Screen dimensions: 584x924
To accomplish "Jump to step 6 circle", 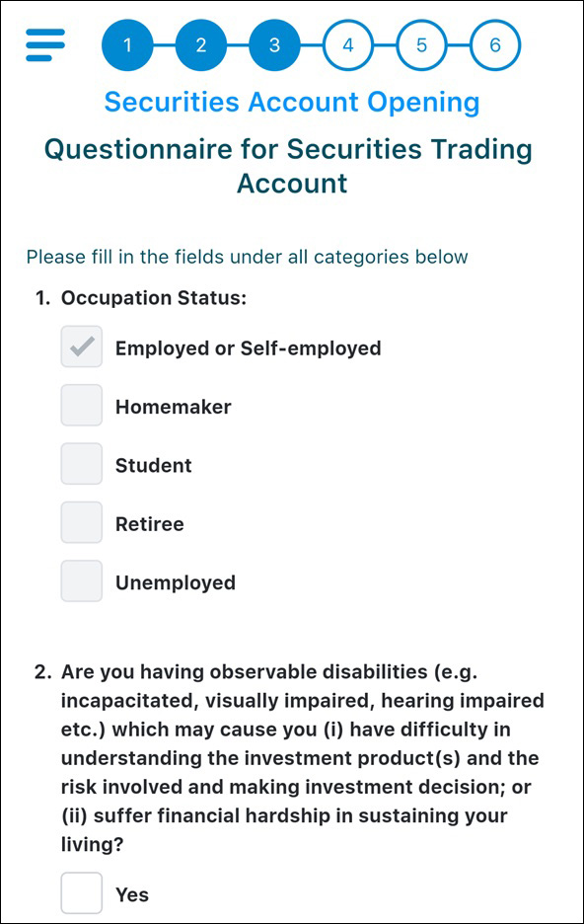I will pyautogui.click(x=495, y=45).
